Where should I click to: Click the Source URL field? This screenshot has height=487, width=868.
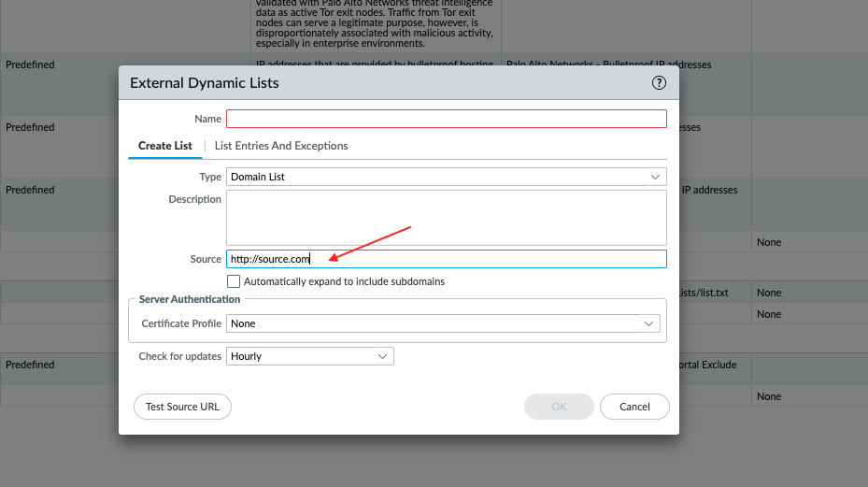click(446, 259)
